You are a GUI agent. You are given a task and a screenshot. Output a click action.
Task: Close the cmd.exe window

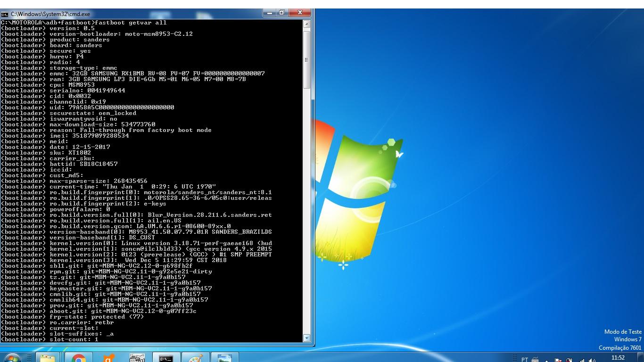click(300, 13)
